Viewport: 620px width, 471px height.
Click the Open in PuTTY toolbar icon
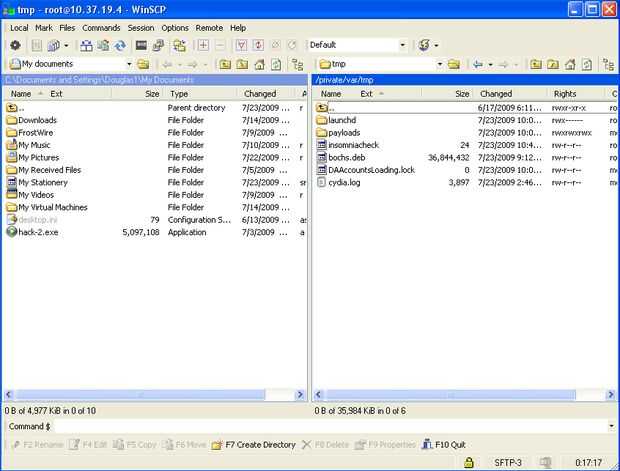pyautogui.click(x=158, y=45)
